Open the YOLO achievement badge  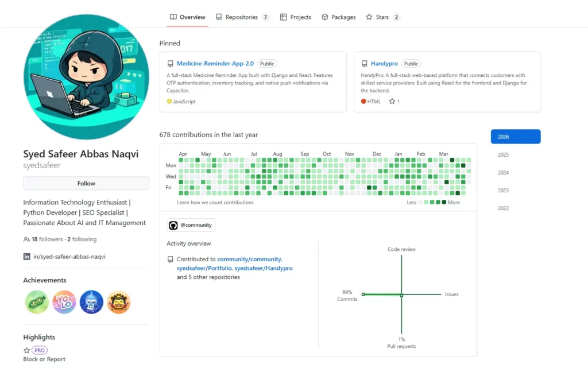pyautogui.click(x=64, y=302)
